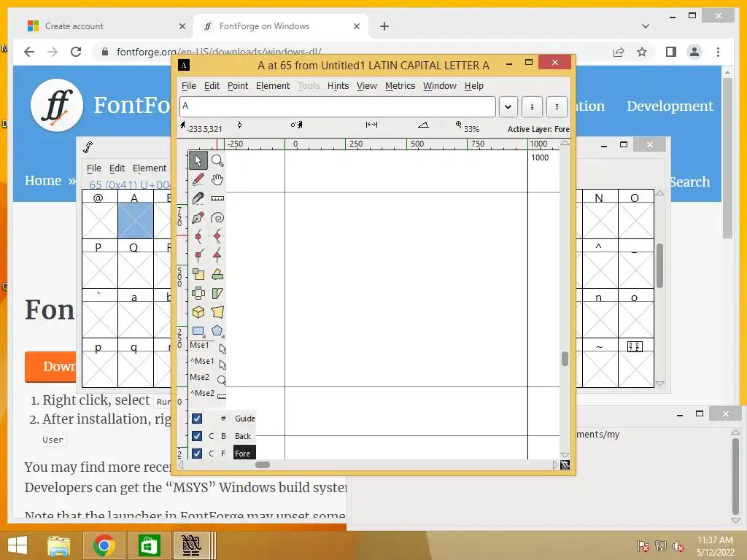
Task: Select the Freehand pencil drawing tool
Action: pos(198,179)
